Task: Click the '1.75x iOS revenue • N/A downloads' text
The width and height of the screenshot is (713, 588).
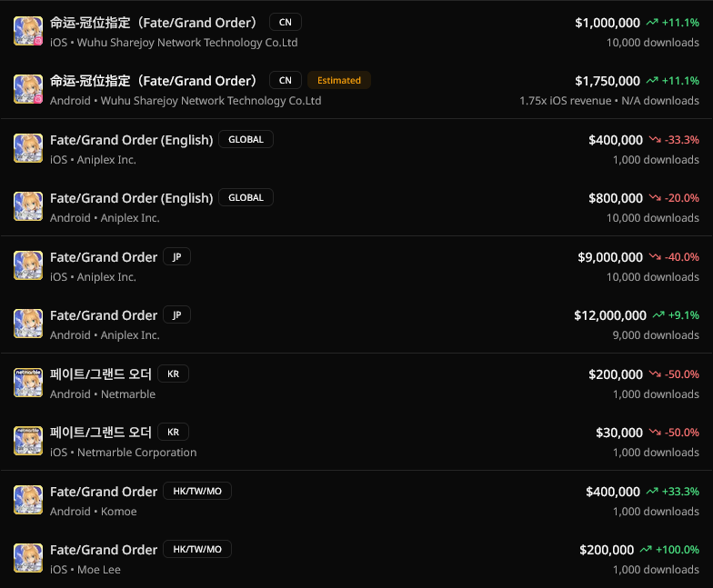Action: coord(609,100)
